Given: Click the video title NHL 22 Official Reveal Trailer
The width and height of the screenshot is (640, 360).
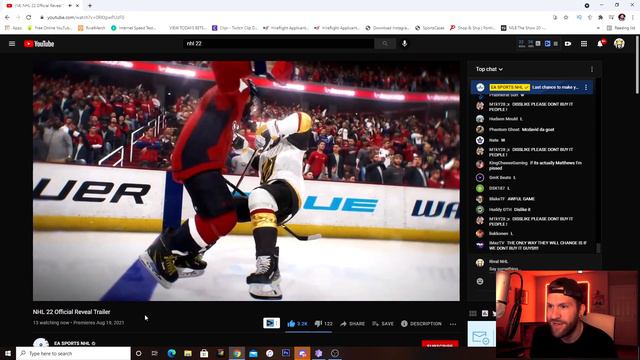Looking at the screenshot, I should [71, 312].
